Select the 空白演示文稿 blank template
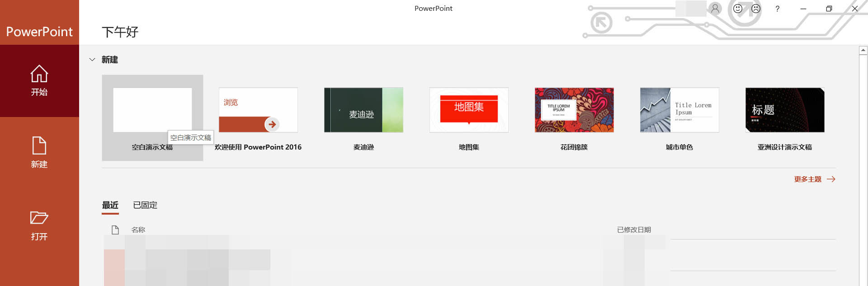This screenshot has height=286, width=868. pos(152,118)
